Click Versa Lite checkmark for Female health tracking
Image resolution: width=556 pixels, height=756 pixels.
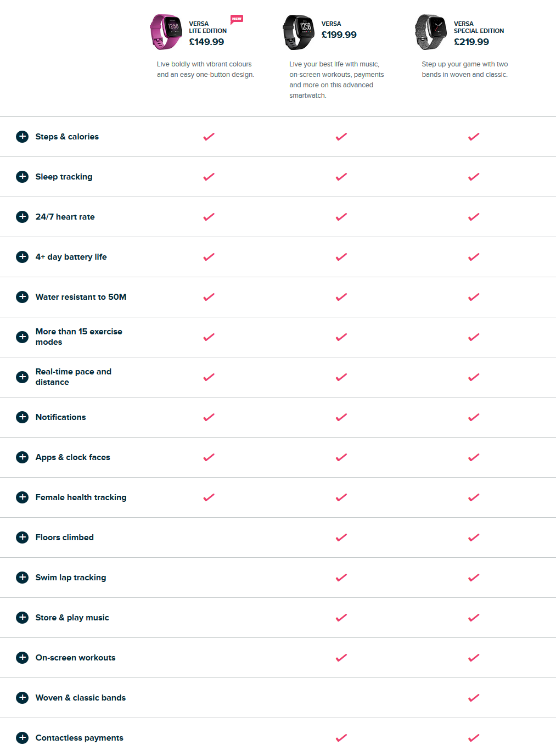pyautogui.click(x=209, y=497)
